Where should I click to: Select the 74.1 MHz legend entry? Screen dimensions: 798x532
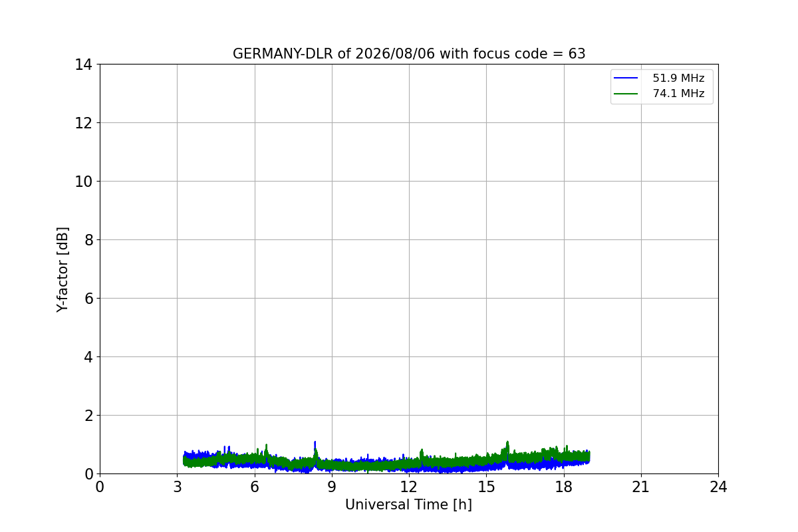pos(678,94)
